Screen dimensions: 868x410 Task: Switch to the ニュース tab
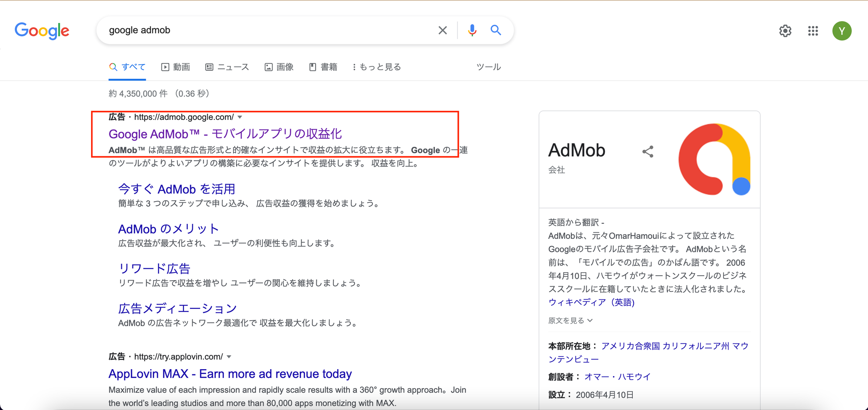(x=227, y=67)
